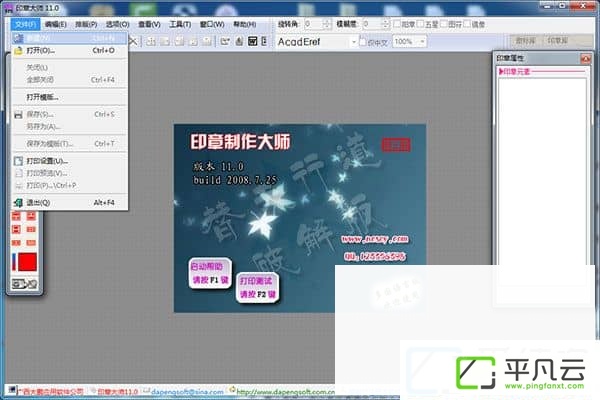
Task: Select bottom-left red stamp shape in toolbox
Action: (x=16, y=243)
